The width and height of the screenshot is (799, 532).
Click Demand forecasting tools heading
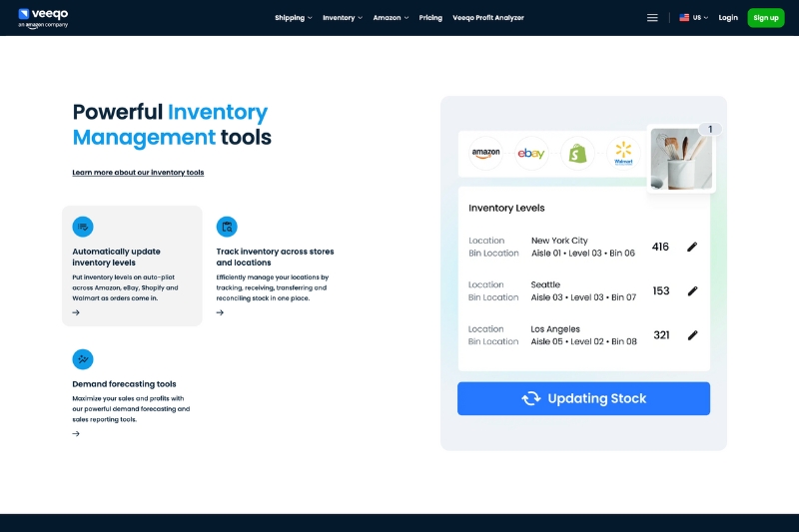tap(124, 384)
